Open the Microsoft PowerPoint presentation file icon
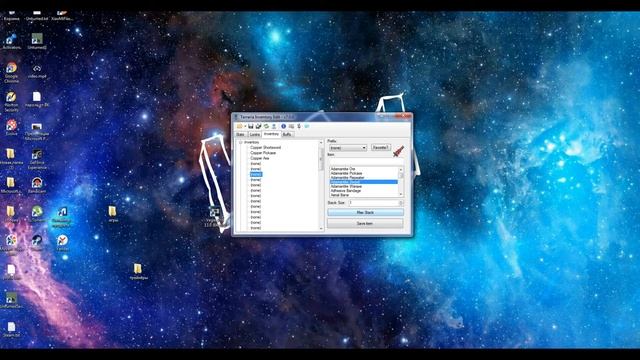Screen dimensions: 640x360 [37, 132]
